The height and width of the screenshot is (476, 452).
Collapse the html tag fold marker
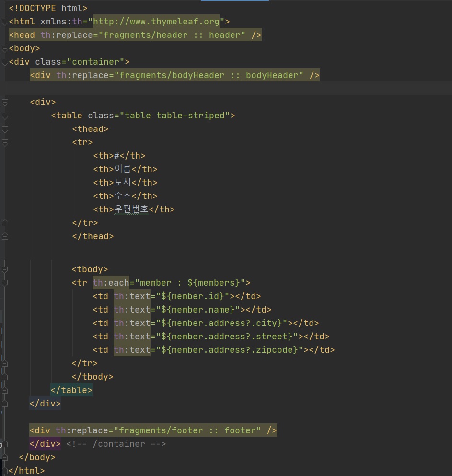pyautogui.click(x=4, y=22)
